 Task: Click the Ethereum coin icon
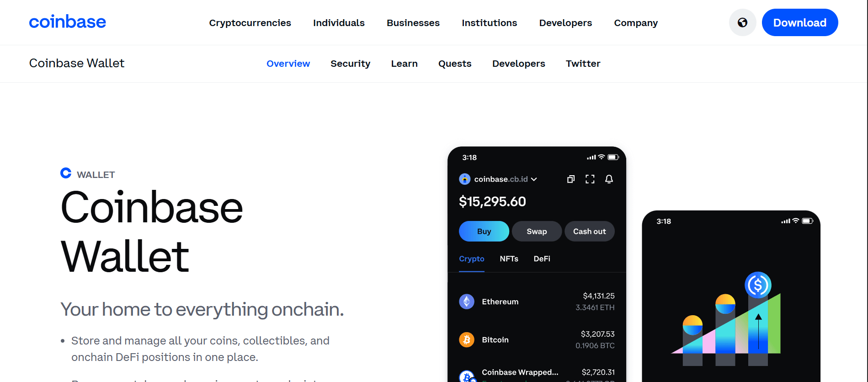click(x=467, y=301)
